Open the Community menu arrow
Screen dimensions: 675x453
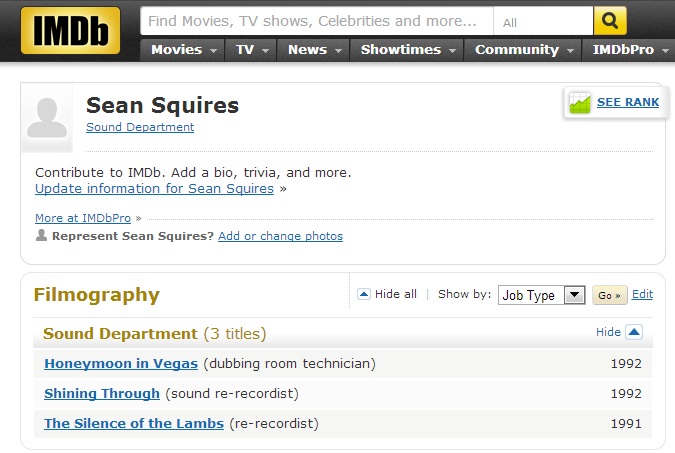click(570, 51)
